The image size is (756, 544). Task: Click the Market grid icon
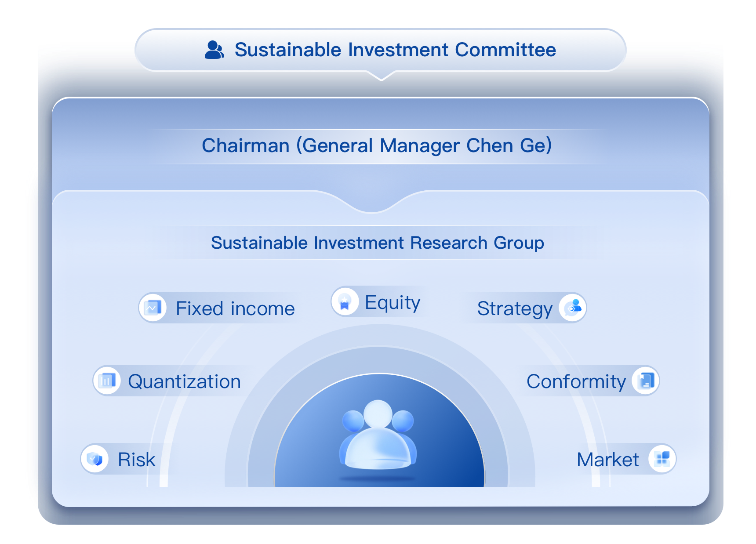(x=662, y=459)
